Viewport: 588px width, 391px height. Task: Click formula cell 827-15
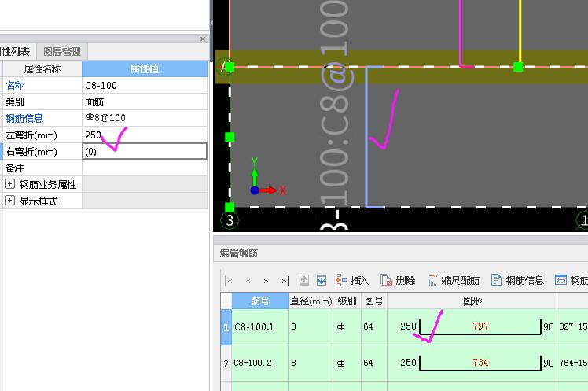point(572,326)
